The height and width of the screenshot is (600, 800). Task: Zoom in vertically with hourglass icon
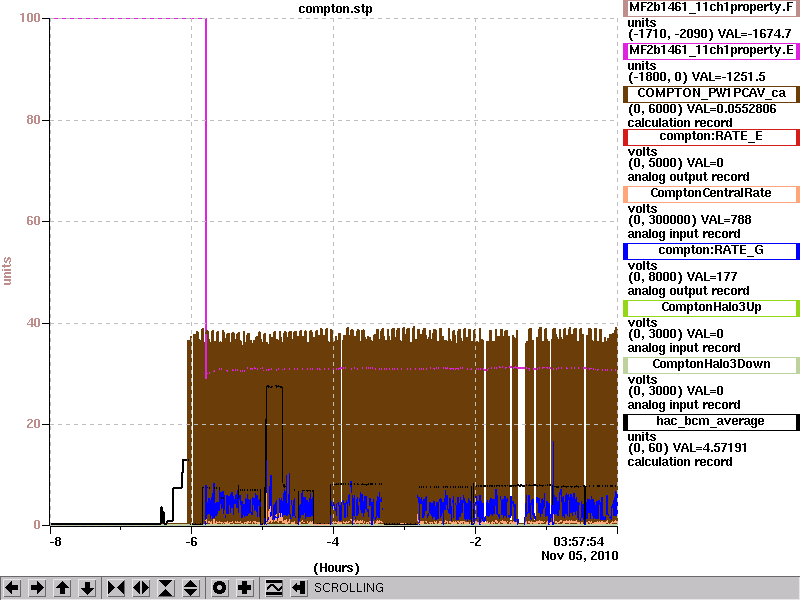coord(166,588)
